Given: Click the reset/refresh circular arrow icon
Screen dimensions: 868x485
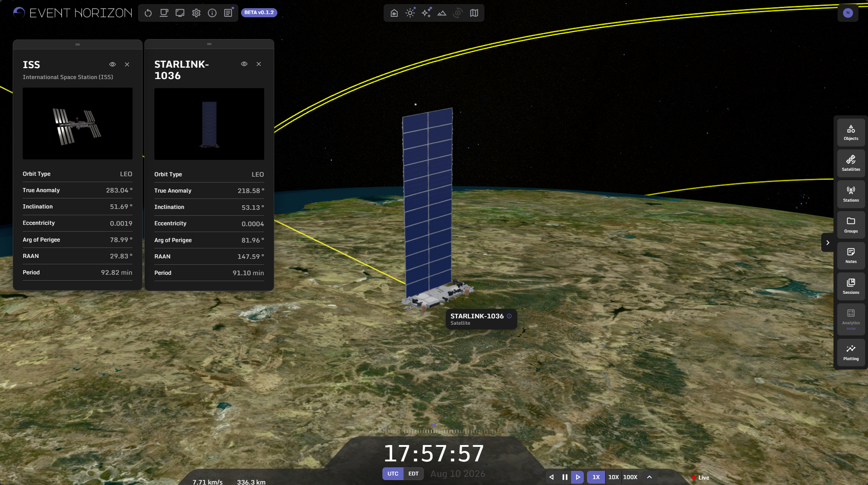Looking at the screenshot, I should [148, 13].
